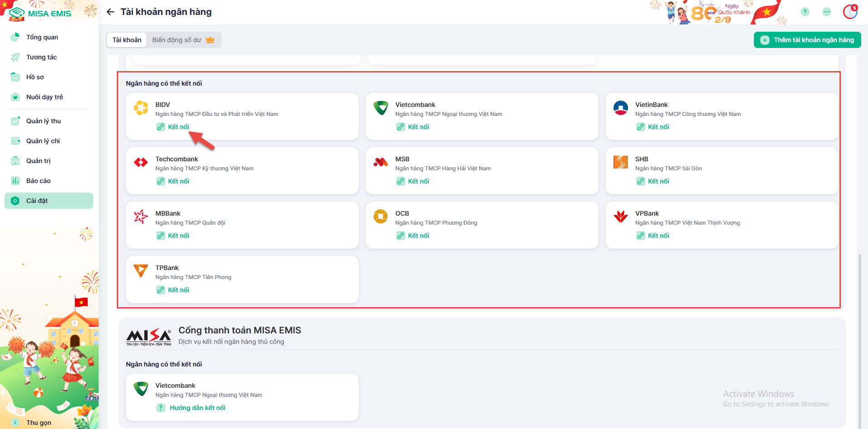The width and height of the screenshot is (868, 429).
Task: Click the BIDV bank logo
Action: (x=141, y=108)
